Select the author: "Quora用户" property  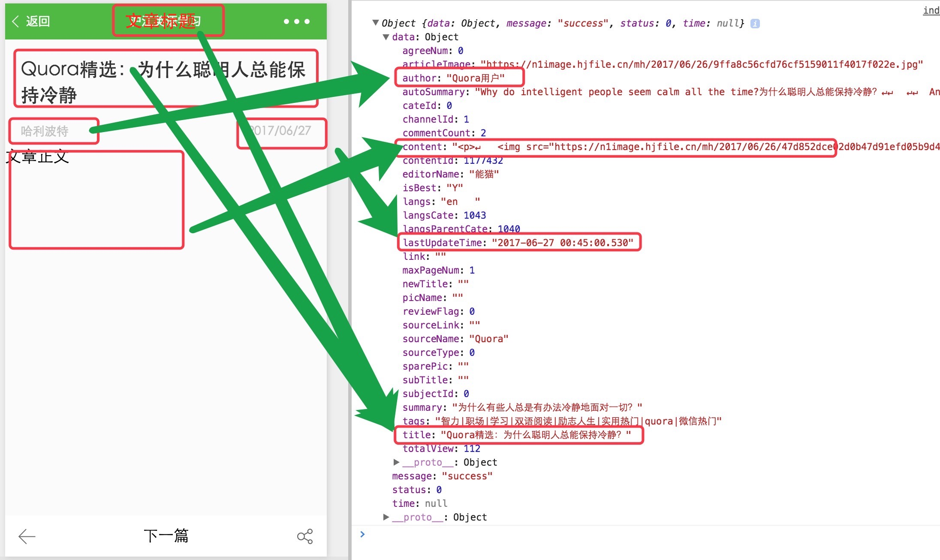tap(453, 78)
